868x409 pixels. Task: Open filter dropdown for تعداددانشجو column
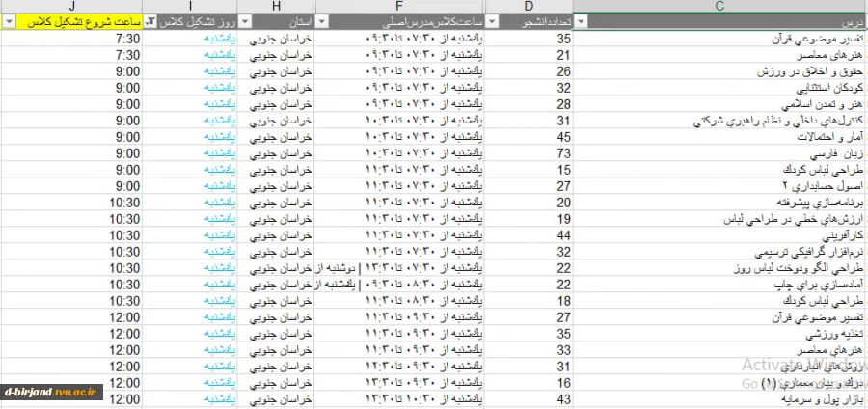[x=492, y=22]
